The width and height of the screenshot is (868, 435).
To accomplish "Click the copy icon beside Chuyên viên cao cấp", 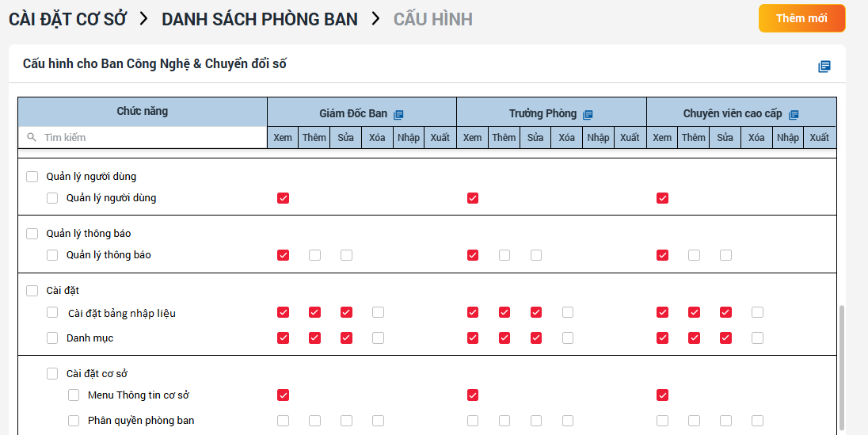I will (x=794, y=114).
